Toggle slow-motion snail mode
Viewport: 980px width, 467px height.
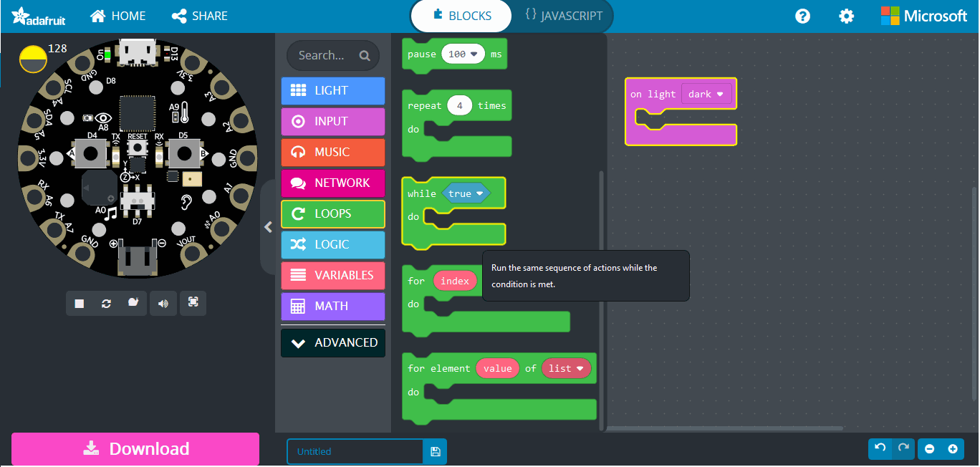point(133,304)
